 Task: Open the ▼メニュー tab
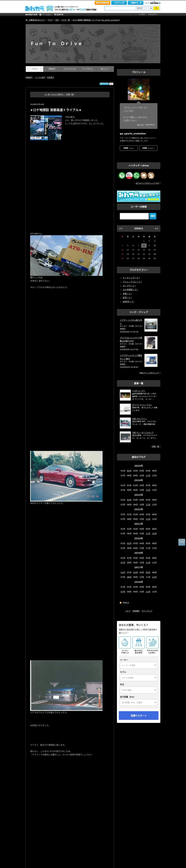coord(105,69)
